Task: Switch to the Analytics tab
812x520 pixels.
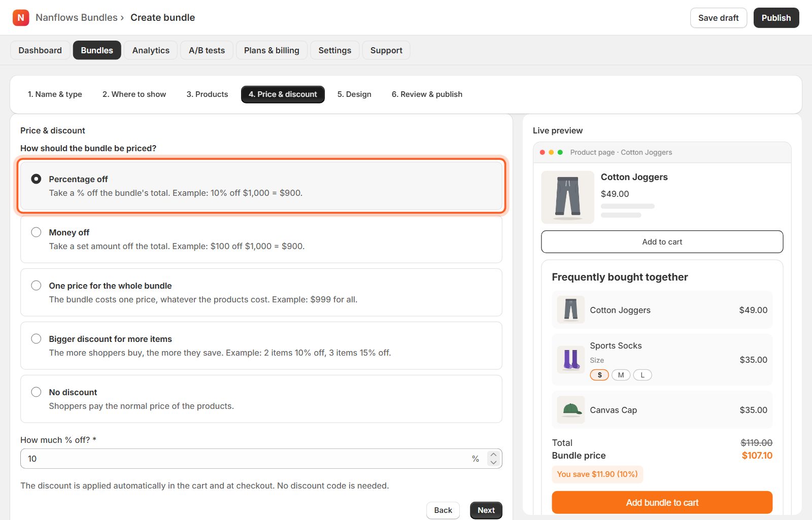Action: [x=151, y=50]
